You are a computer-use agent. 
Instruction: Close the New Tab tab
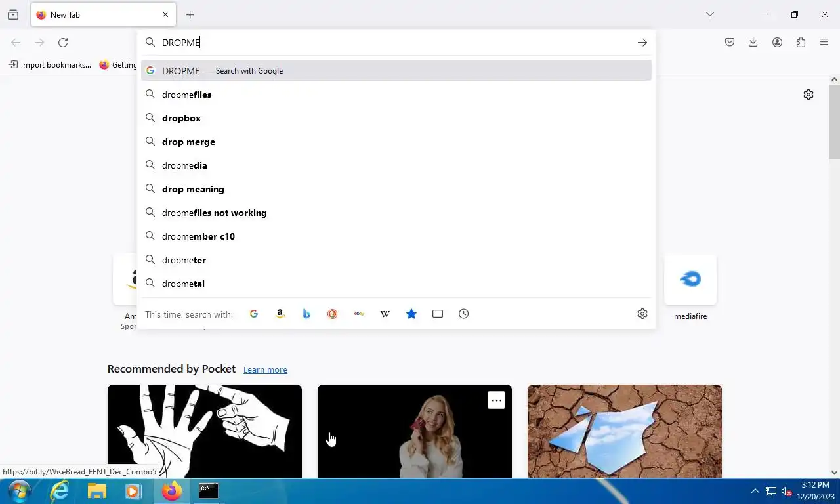(165, 14)
